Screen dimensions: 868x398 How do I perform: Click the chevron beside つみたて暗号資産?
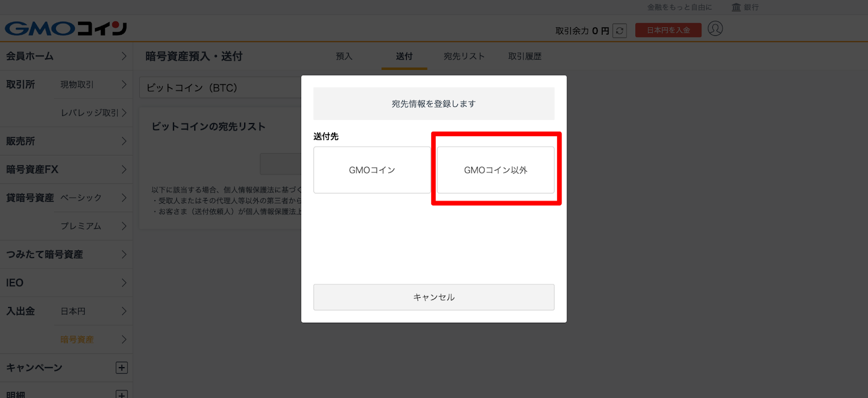[124, 254]
